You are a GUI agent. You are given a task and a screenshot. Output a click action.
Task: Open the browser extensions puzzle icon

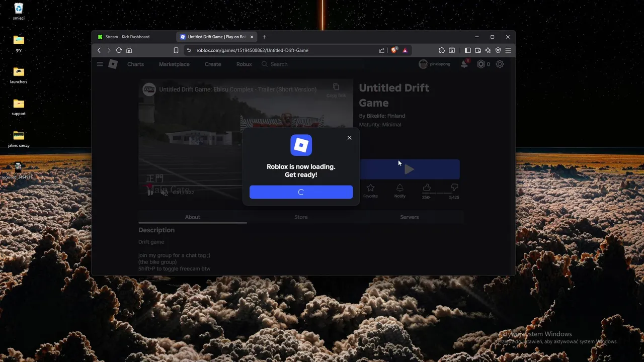point(442,50)
